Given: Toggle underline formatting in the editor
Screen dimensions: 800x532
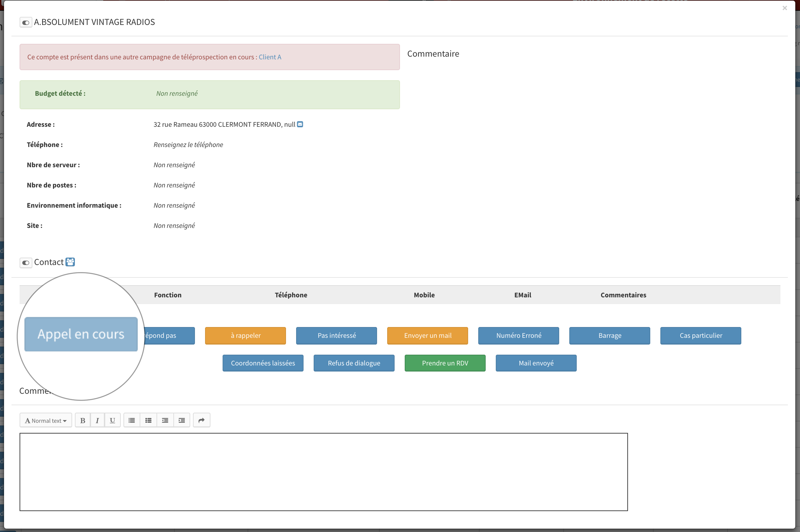Looking at the screenshot, I should click(x=112, y=420).
